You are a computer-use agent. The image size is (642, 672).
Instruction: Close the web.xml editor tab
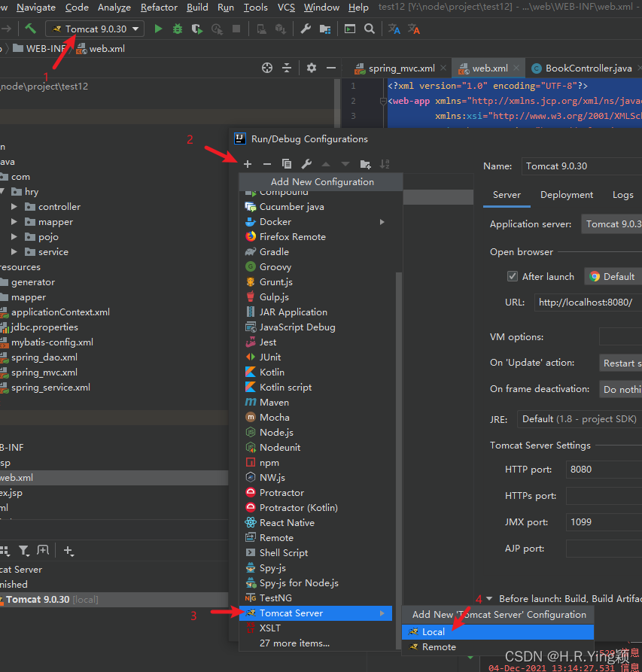(516, 68)
